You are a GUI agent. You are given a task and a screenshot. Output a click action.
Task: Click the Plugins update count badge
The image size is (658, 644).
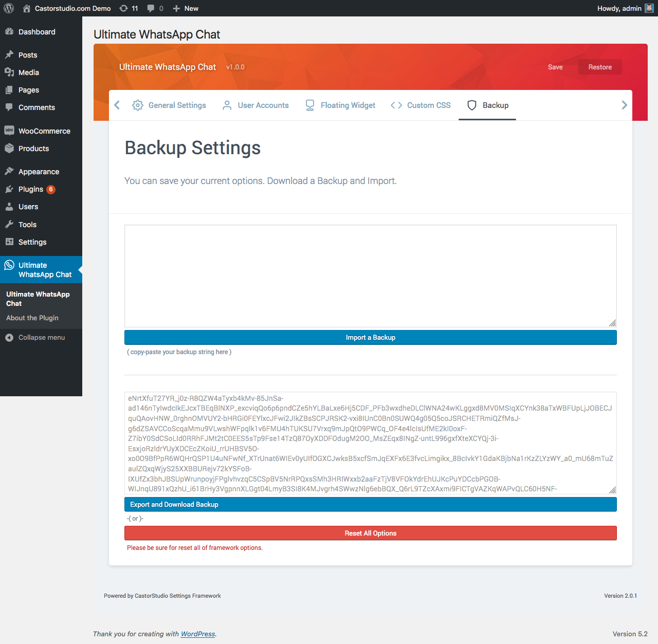(x=51, y=189)
